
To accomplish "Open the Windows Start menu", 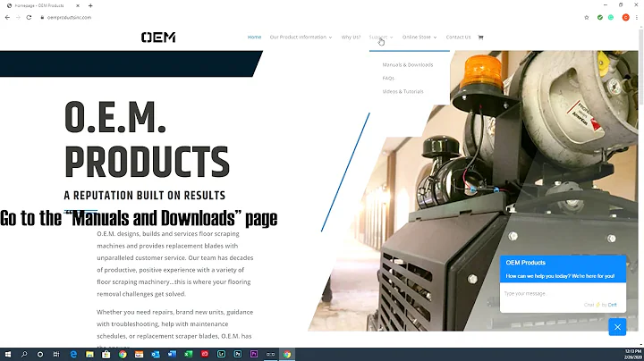I will 8,354.
